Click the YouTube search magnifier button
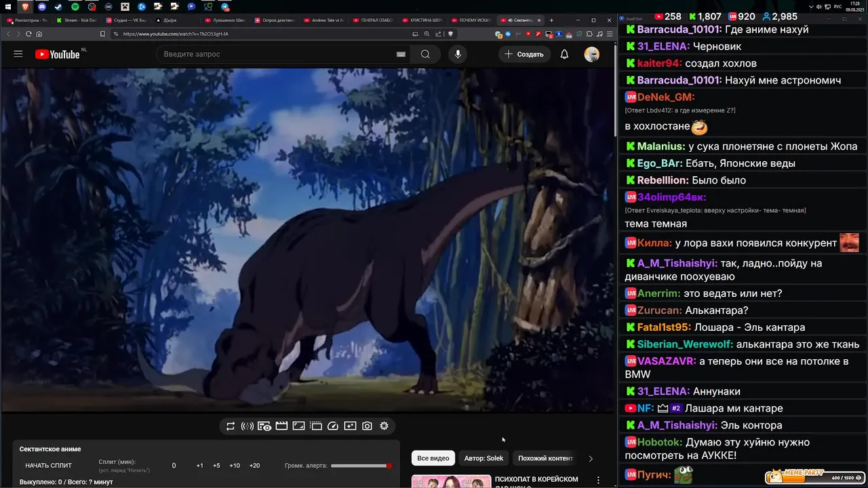868x488 pixels. tap(425, 54)
